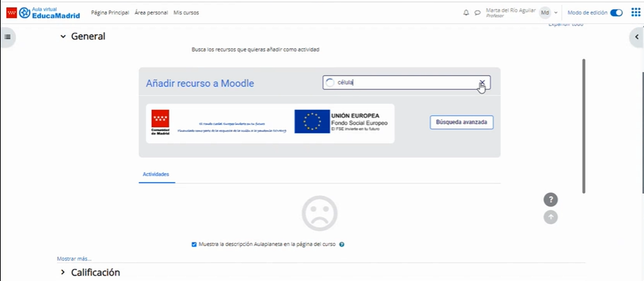Viewport: 644px width, 281px height.
Task: Toggle the Modo de edición switch
Action: pos(616,12)
